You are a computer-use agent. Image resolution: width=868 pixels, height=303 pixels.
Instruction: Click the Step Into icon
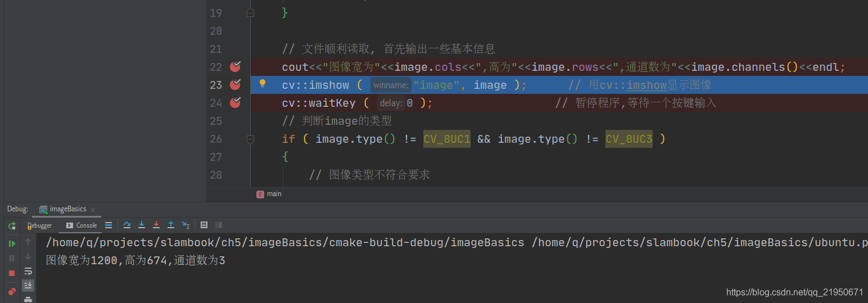[x=142, y=225]
